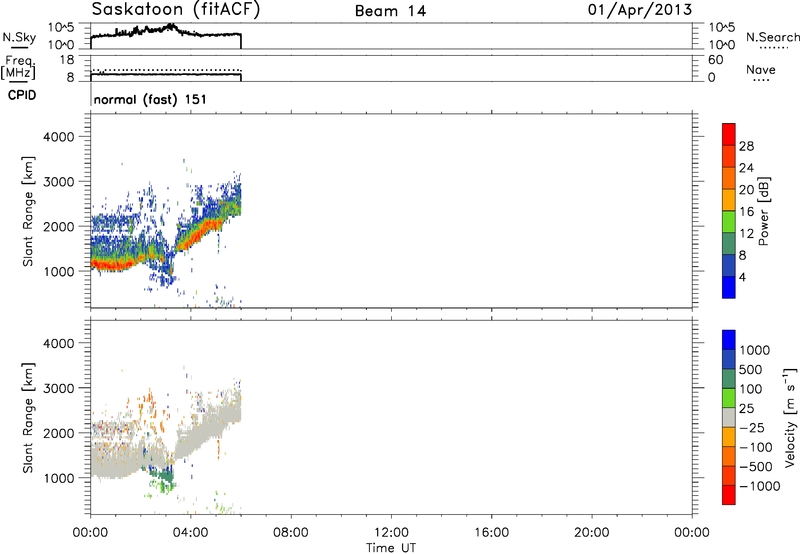The height and width of the screenshot is (554, 800).
Task: Click the '16' tick on Power colorbar
Action: [x=746, y=212]
